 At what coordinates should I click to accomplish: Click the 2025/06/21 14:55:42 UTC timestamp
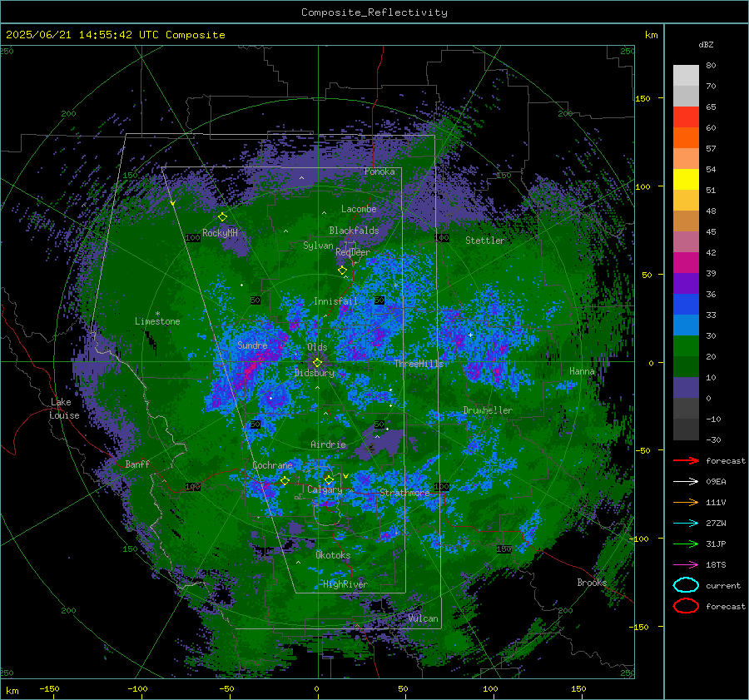tap(116, 35)
